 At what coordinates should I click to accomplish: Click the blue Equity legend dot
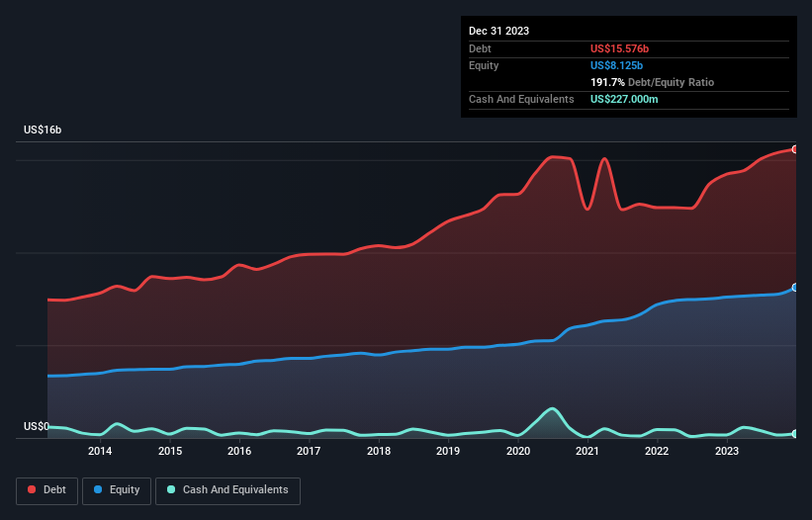click(98, 489)
